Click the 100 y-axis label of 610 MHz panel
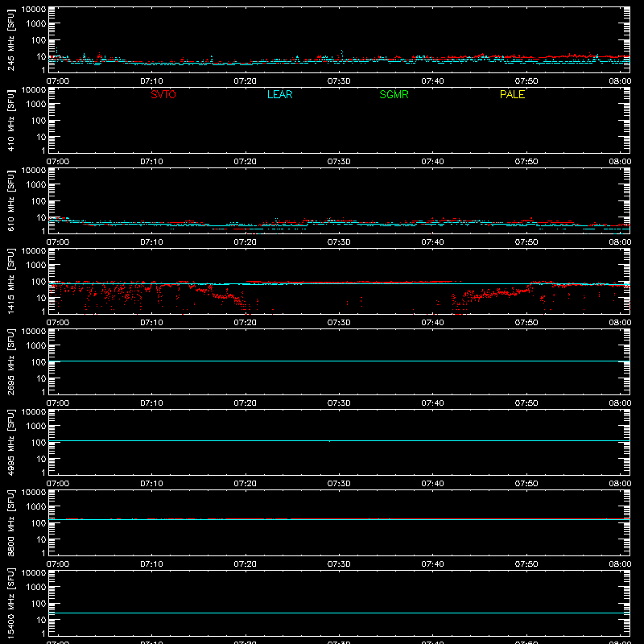Screen dimensions: 644x644 pyautogui.click(x=39, y=201)
